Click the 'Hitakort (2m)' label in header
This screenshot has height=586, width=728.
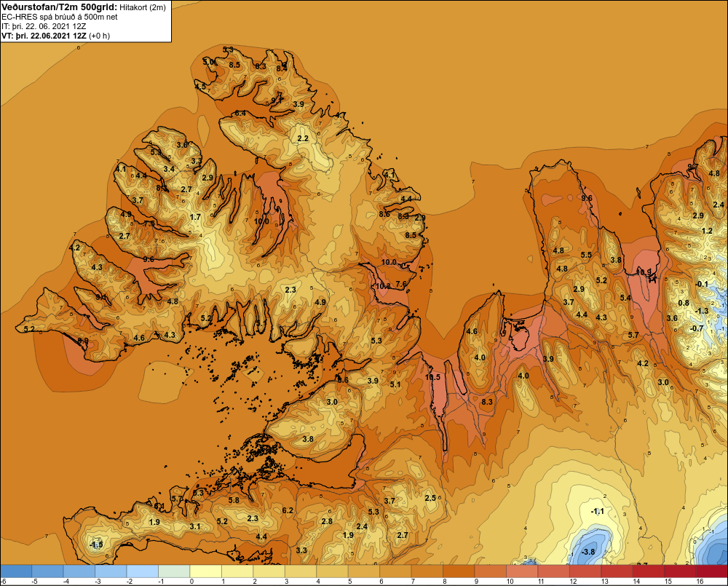pyautogui.click(x=143, y=7)
